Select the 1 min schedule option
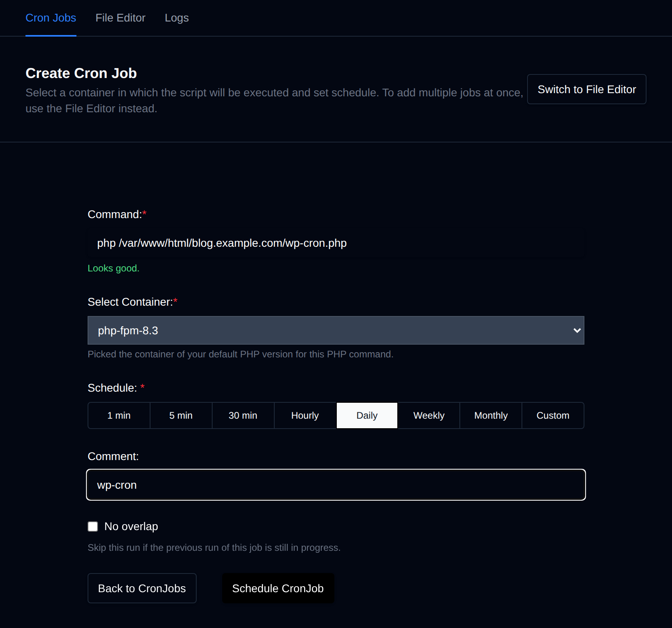The height and width of the screenshot is (628, 672). [x=119, y=415]
